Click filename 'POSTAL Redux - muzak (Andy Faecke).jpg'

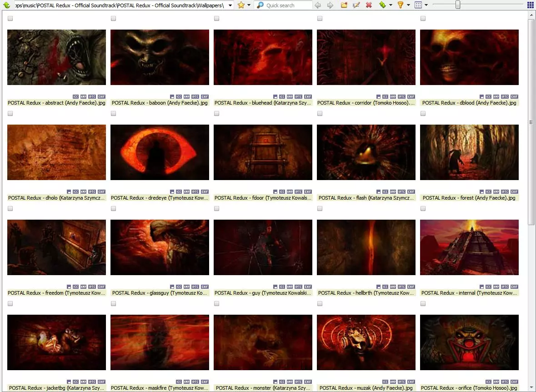tap(366, 388)
